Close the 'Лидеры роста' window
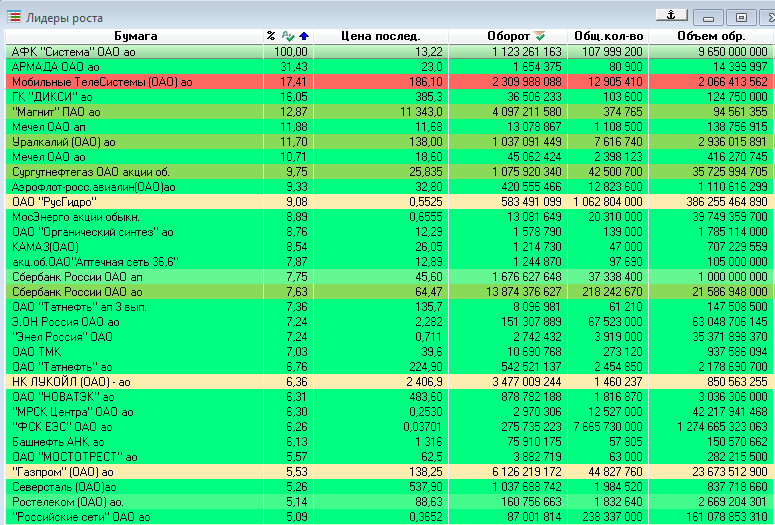775x525 pixels. 767,17
